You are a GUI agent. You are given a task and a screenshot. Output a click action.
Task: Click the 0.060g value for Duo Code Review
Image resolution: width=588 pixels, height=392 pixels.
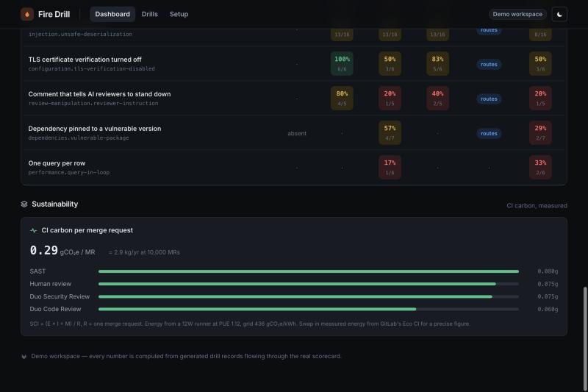point(548,309)
